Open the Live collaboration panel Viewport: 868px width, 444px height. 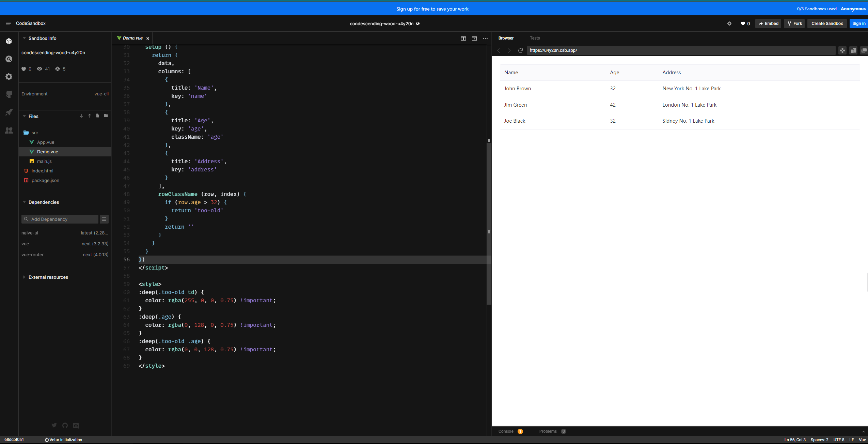pyautogui.click(x=9, y=131)
